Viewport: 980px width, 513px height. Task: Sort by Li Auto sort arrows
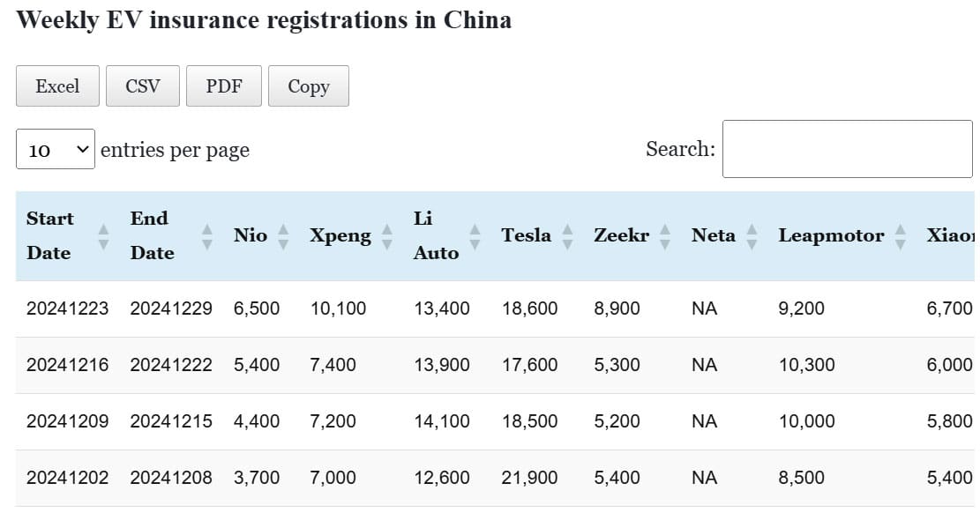click(x=475, y=235)
